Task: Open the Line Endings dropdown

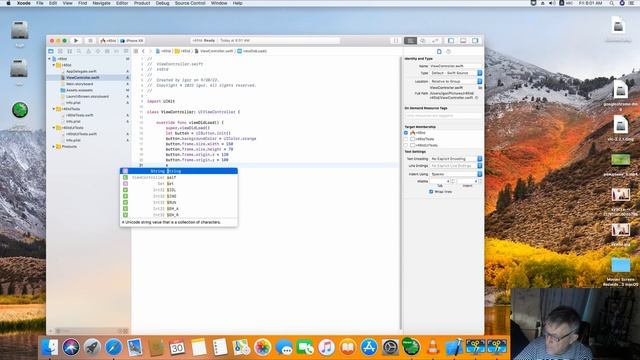Action: tap(456, 166)
